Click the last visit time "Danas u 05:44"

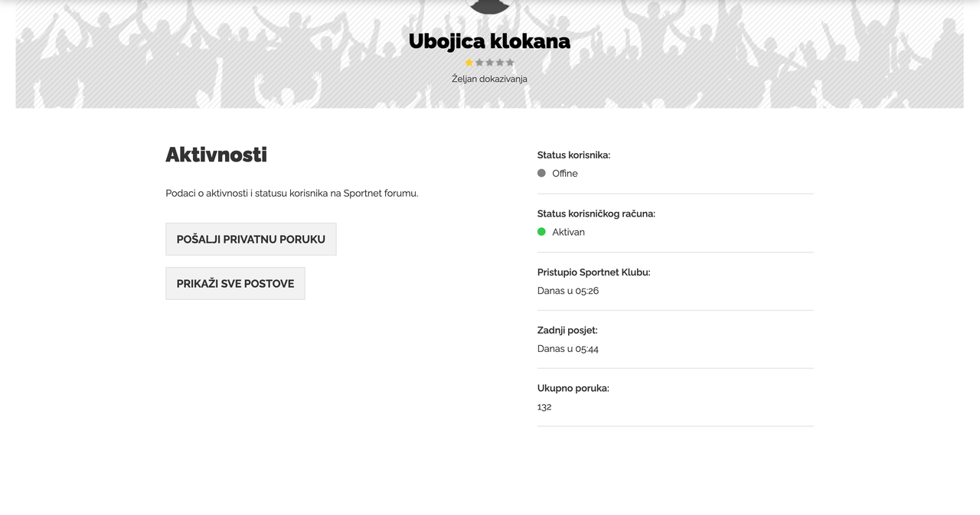568,349
